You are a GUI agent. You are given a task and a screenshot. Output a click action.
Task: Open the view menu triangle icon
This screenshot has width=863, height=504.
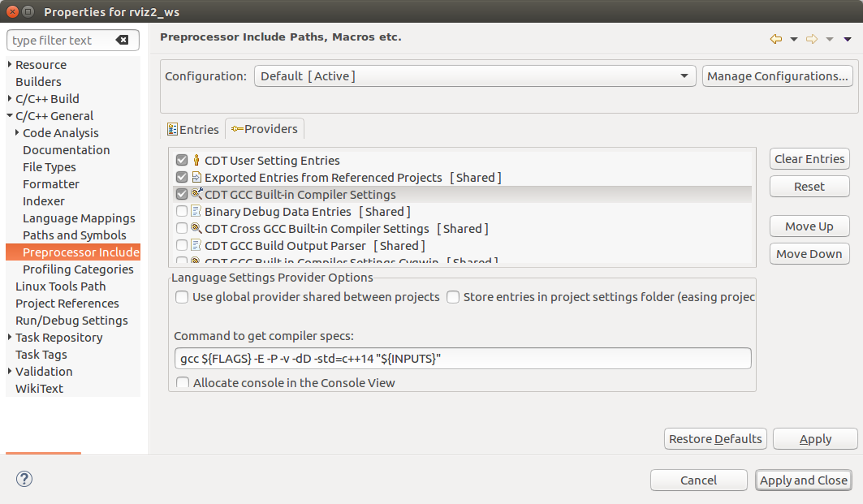[848, 39]
